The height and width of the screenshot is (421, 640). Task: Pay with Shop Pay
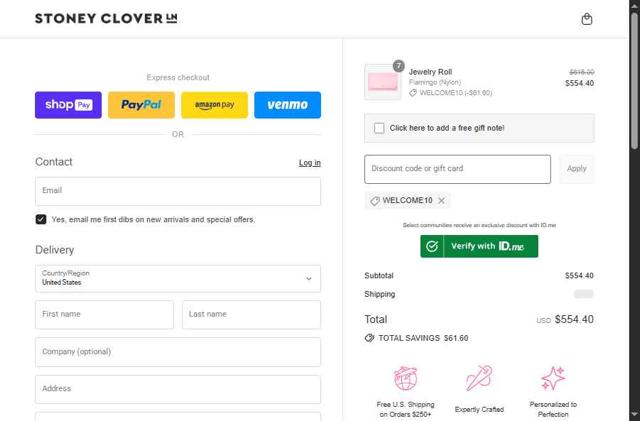click(x=68, y=105)
